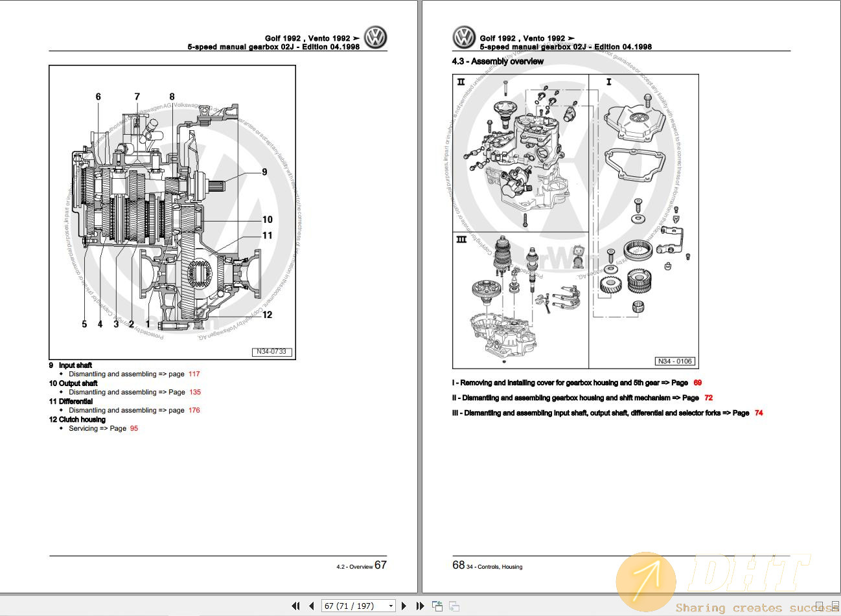Click the N34-0733 figure label
Viewport: 841px width, 616px height.
tap(271, 352)
